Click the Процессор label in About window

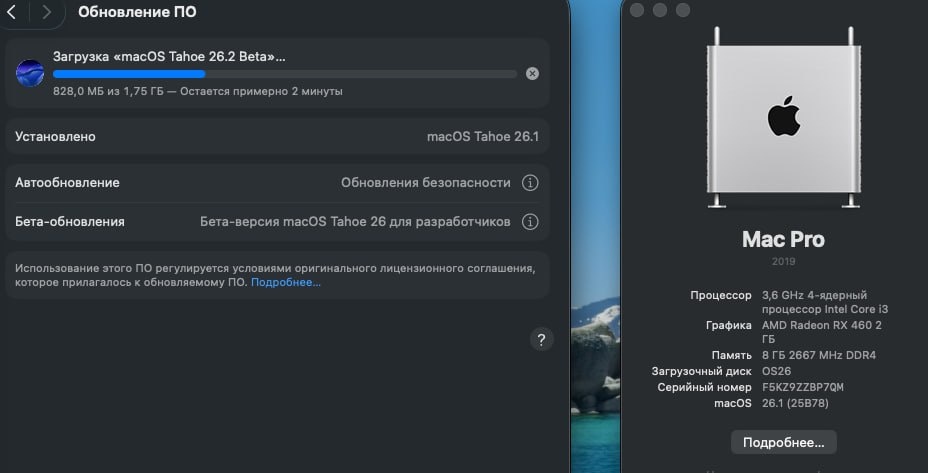pyautogui.click(x=721, y=295)
